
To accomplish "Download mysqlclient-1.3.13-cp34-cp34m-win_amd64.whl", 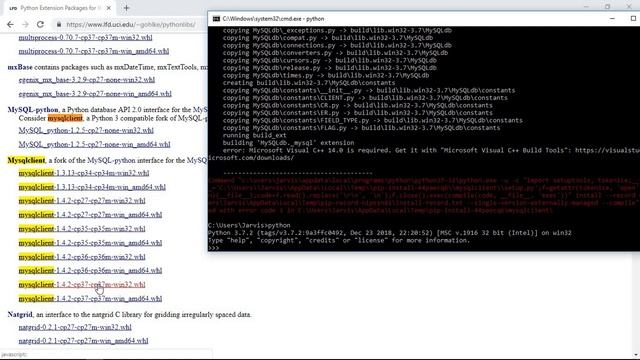I will coord(92,187).
